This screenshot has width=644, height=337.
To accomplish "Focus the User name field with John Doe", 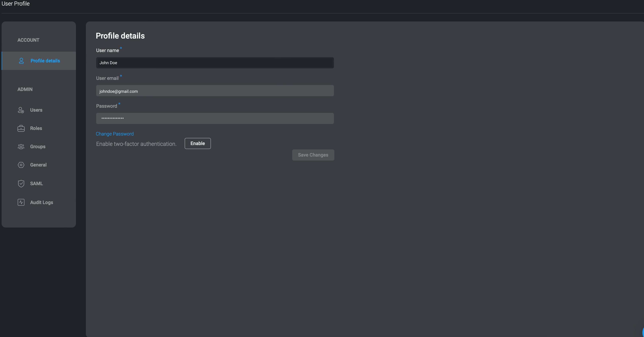I will coord(215,63).
